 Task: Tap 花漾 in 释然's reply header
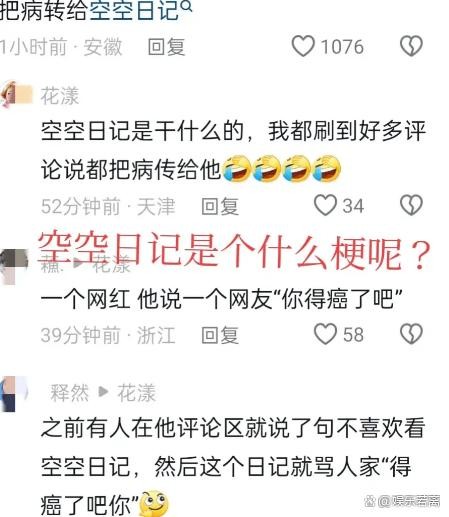(x=137, y=393)
